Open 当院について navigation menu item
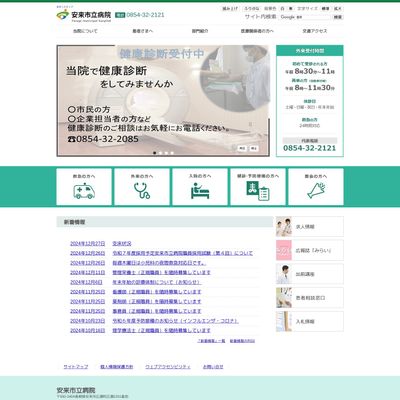The image size is (400, 400). click(x=85, y=31)
